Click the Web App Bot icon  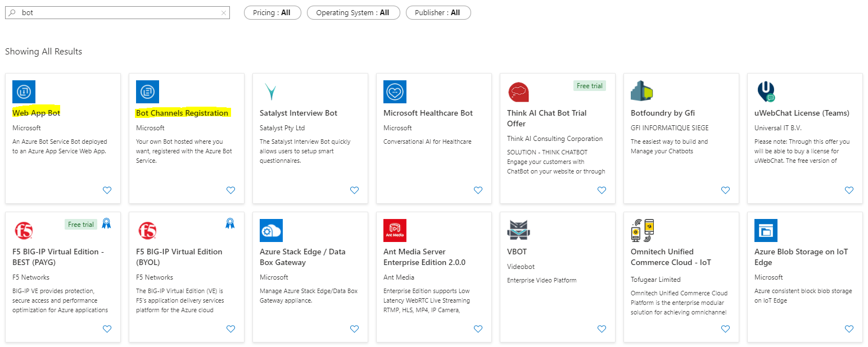click(24, 92)
